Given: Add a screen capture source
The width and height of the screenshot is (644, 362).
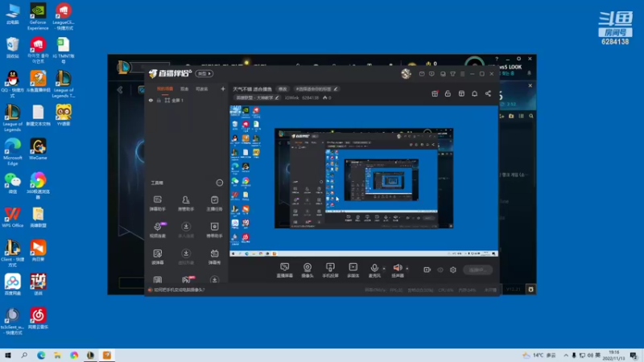Looking at the screenshot, I should [285, 269].
